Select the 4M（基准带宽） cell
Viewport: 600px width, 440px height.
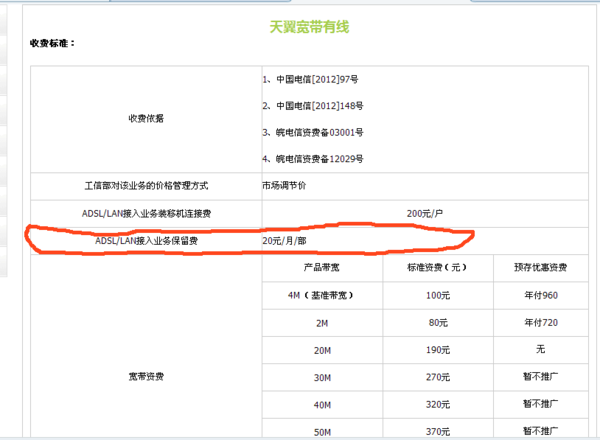(x=322, y=295)
